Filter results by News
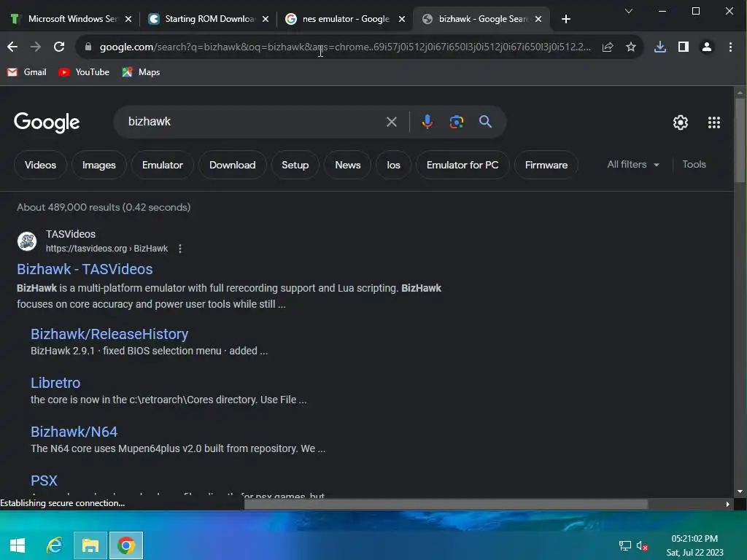747x560 pixels. pos(347,165)
